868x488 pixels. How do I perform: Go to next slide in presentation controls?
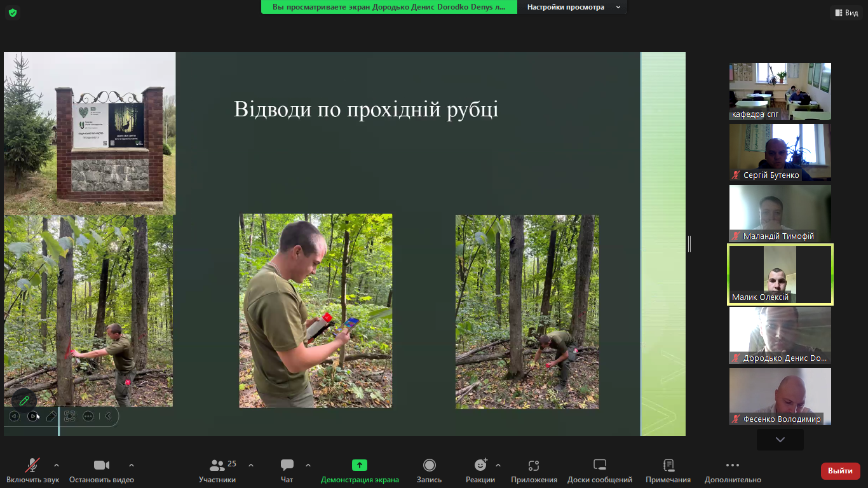tap(33, 416)
